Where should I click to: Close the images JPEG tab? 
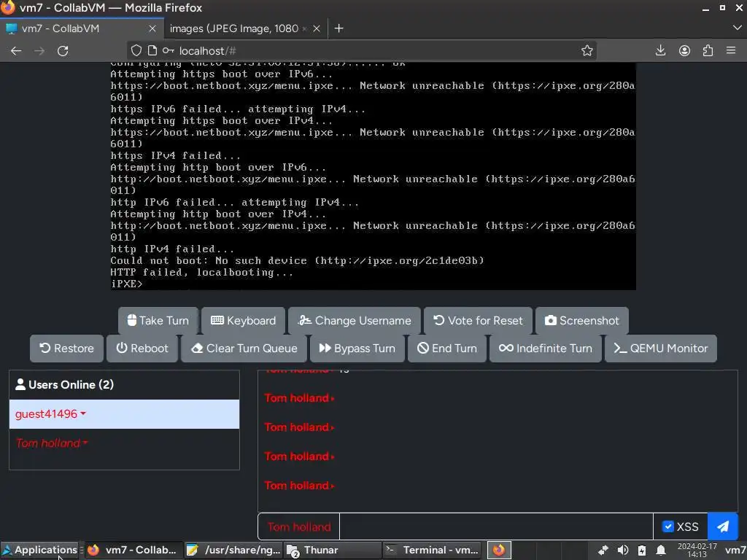point(317,28)
